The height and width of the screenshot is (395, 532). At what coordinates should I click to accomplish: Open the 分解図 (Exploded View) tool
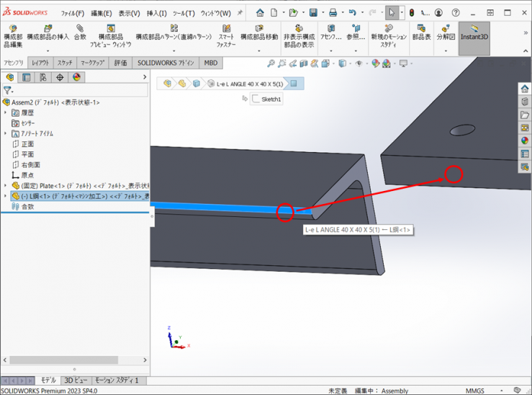(446, 32)
